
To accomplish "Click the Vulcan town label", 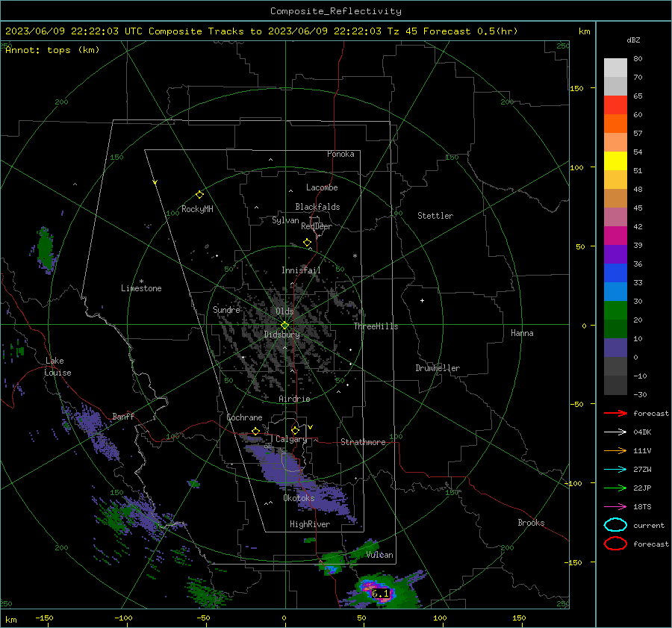I will [x=379, y=555].
